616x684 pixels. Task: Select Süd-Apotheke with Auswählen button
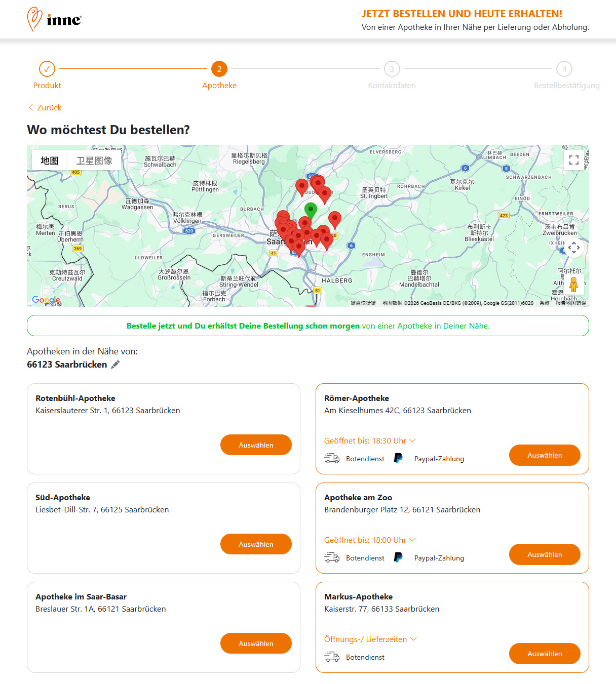click(256, 544)
